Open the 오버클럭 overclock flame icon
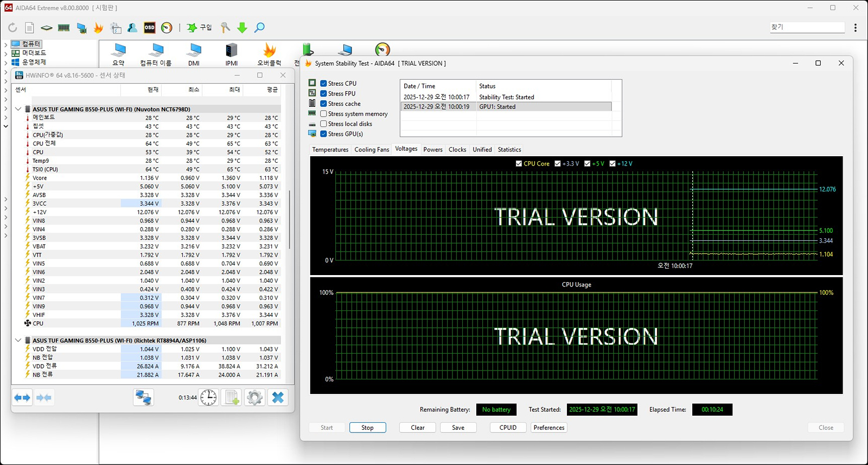The height and width of the screenshot is (465, 868). coord(269,55)
